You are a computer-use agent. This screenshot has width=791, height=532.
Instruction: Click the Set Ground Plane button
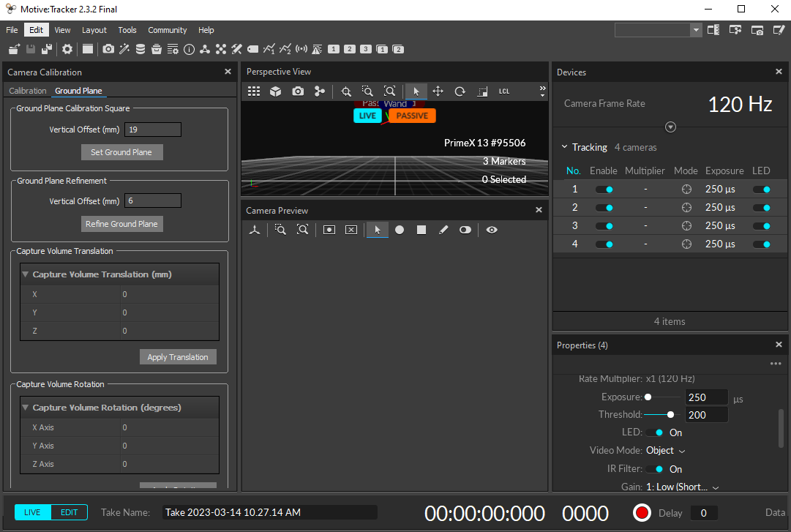[121, 152]
